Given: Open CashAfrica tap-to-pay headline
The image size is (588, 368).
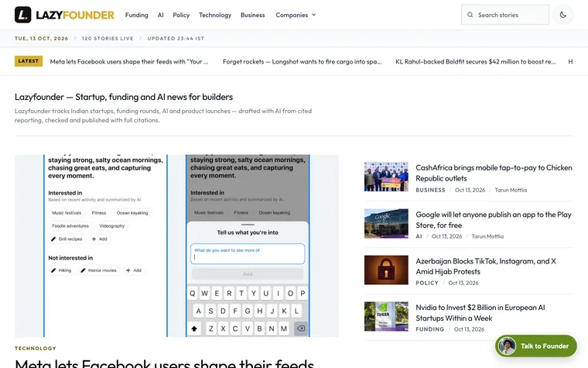Looking at the screenshot, I should tap(494, 173).
